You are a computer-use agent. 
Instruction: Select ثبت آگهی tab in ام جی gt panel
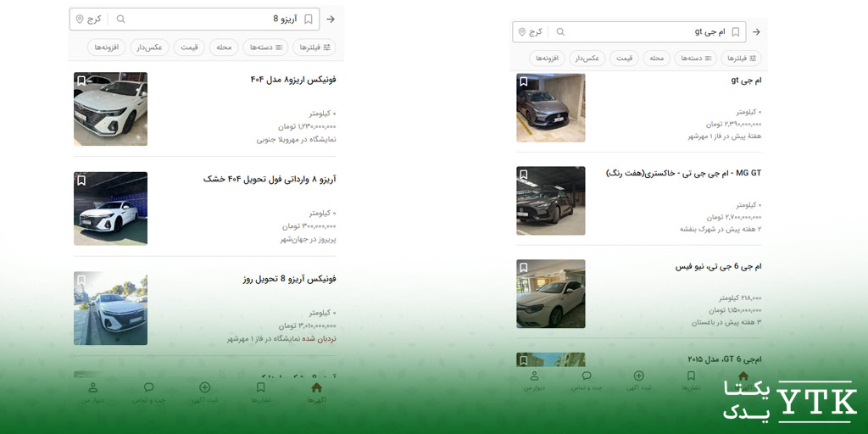tap(639, 381)
